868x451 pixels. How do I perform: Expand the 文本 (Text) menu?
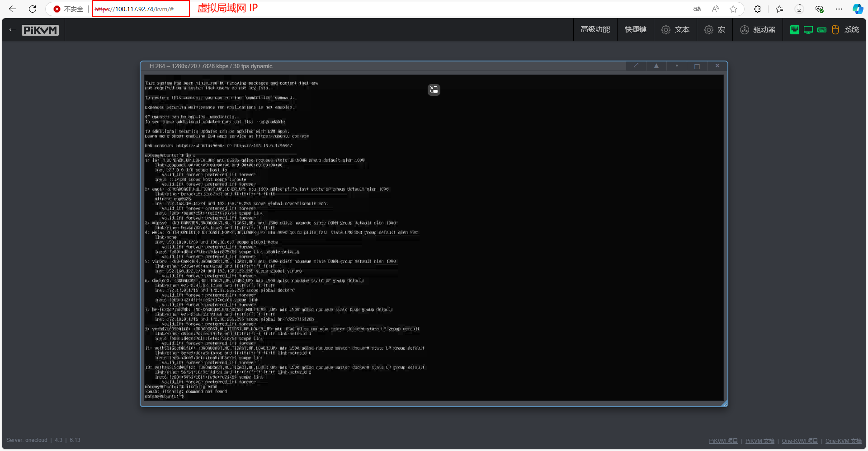tap(675, 30)
